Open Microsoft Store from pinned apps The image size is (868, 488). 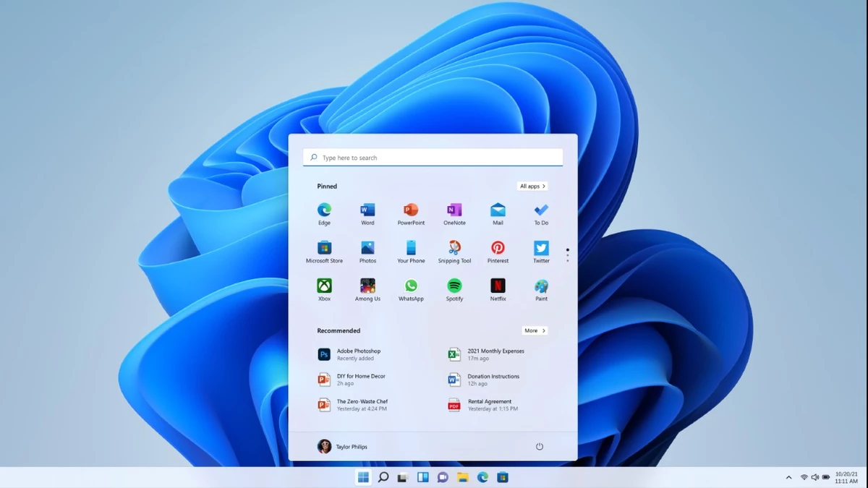click(324, 249)
